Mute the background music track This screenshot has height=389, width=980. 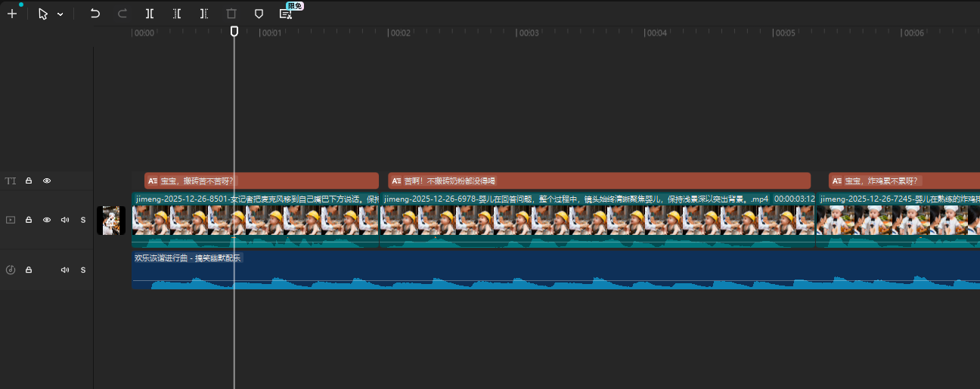tap(65, 270)
